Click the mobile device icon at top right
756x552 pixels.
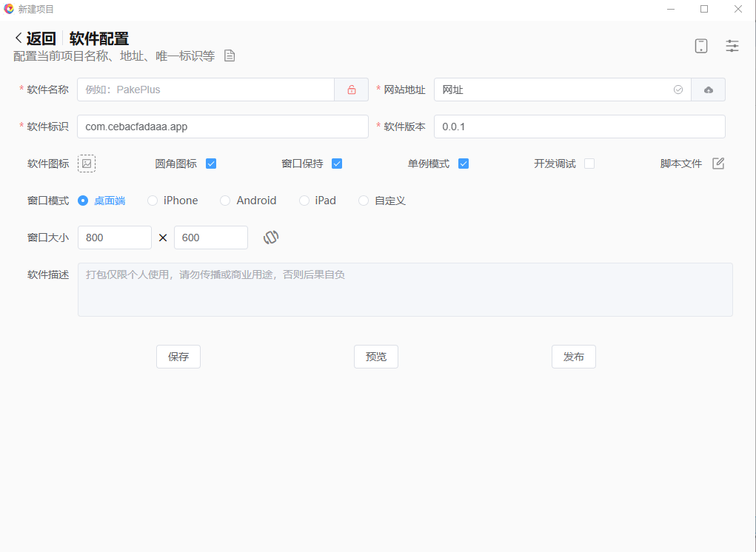700,46
